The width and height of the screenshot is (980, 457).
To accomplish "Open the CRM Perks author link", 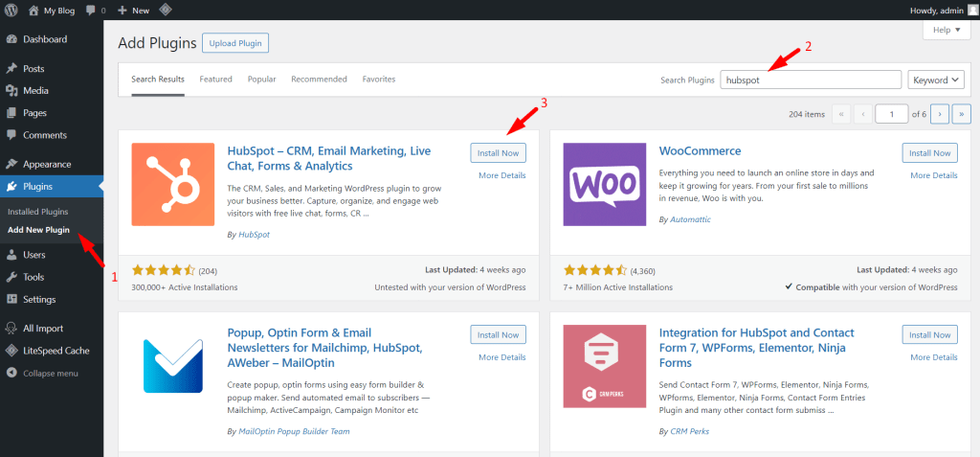I will tap(689, 431).
